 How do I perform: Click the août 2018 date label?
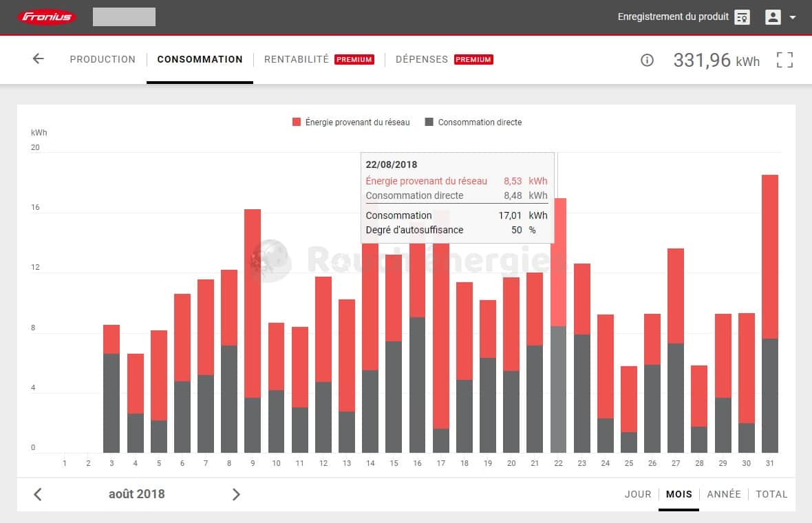coord(136,494)
